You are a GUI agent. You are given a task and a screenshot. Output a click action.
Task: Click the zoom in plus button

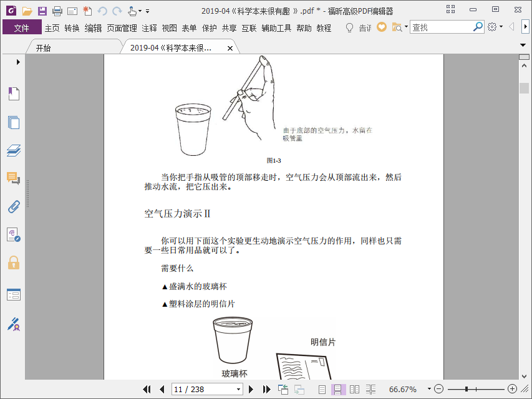pos(512,389)
